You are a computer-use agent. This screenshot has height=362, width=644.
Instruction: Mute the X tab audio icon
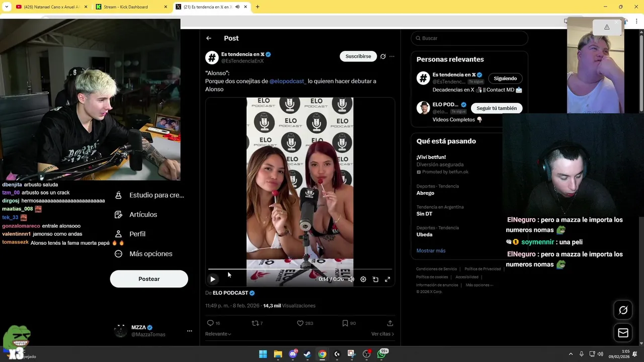[x=237, y=7]
